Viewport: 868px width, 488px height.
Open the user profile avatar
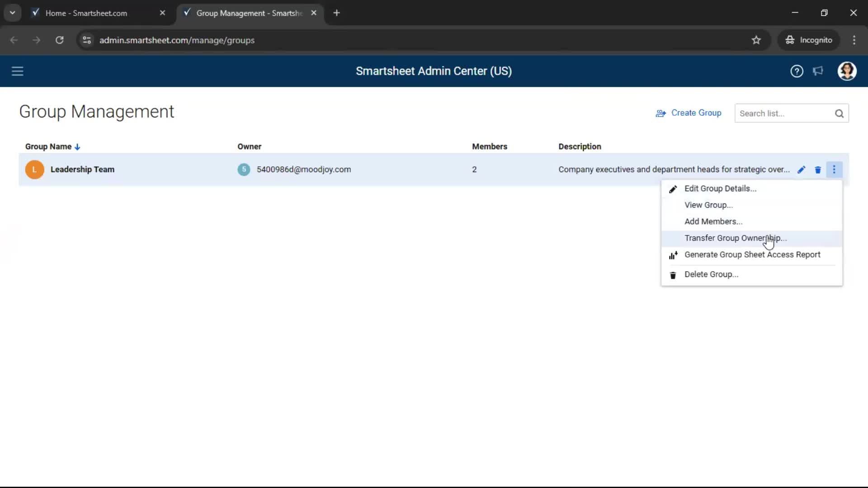[x=847, y=71]
